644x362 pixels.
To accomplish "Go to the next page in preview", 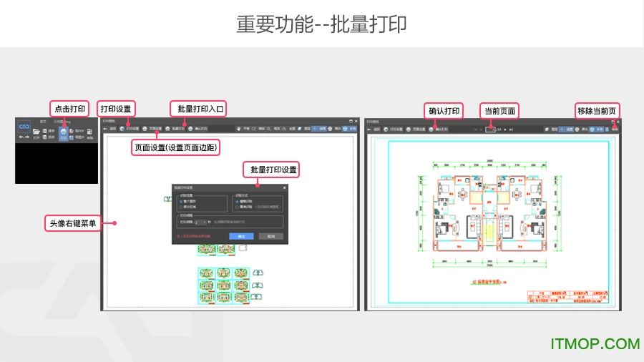I will (505, 129).
